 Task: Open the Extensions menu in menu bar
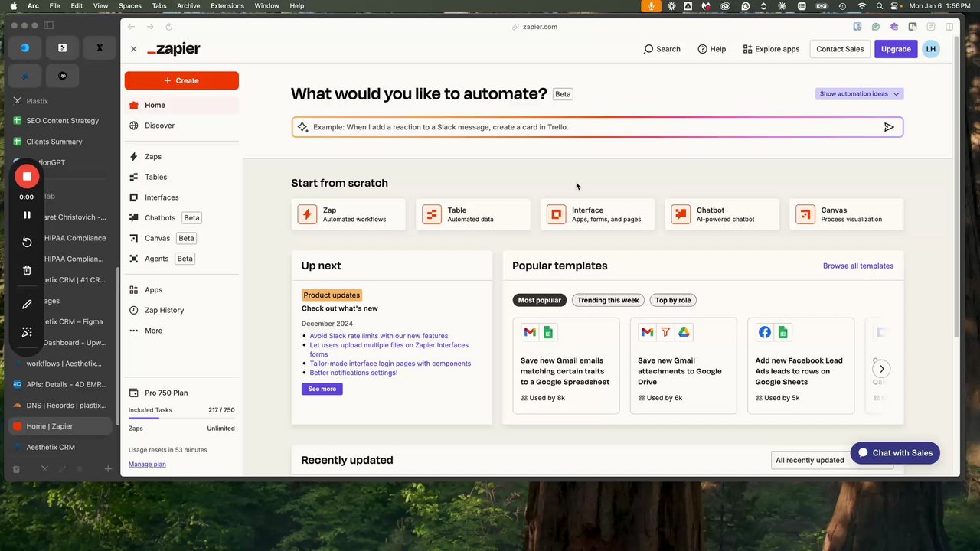[x=227, y=6]
